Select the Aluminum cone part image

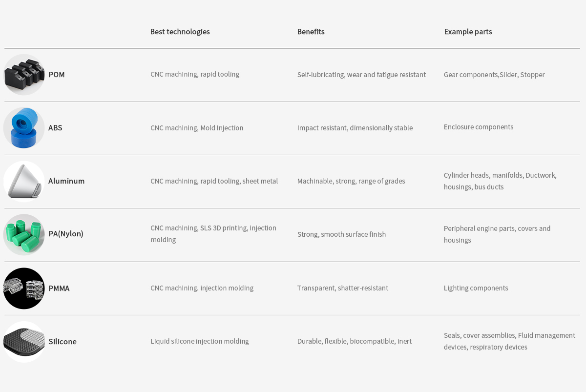coord(24,181)
